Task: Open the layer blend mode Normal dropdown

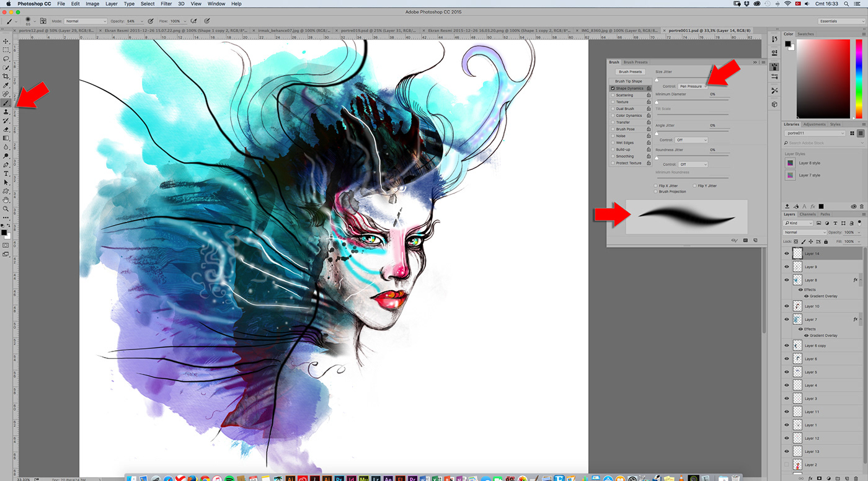Action: click(x=805, y=232)
